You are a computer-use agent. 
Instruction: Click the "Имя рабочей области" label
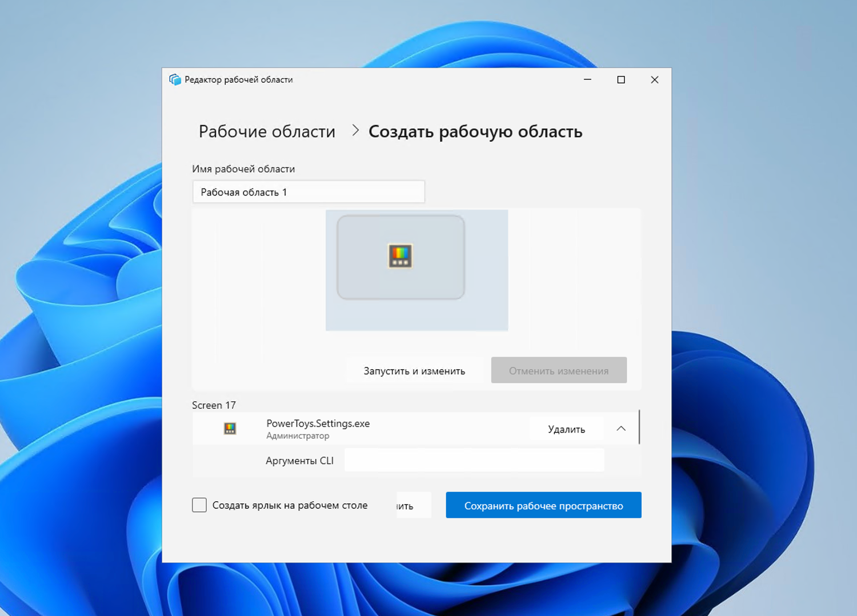[243, 169]
